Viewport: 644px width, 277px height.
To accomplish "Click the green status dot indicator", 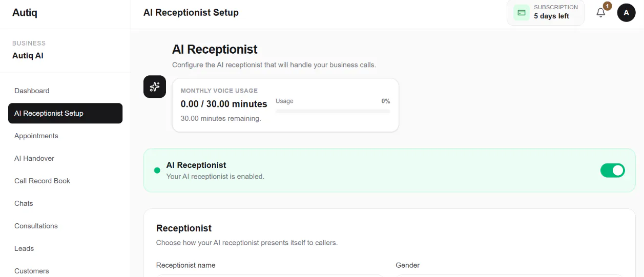I will pos(157,171).
